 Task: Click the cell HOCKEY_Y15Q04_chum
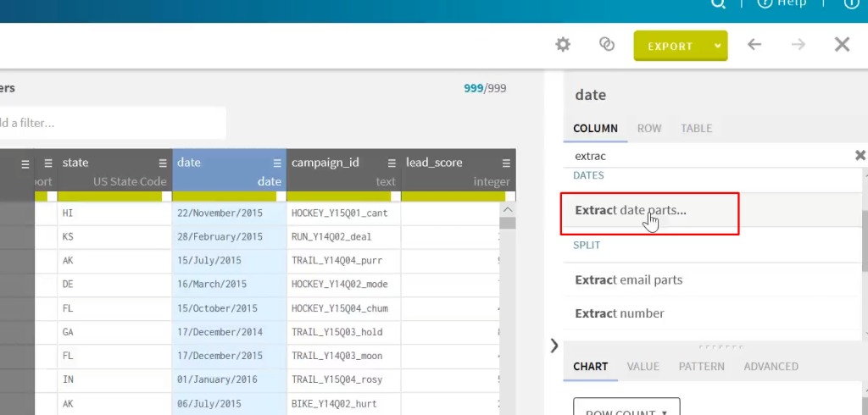click(344, 308)
